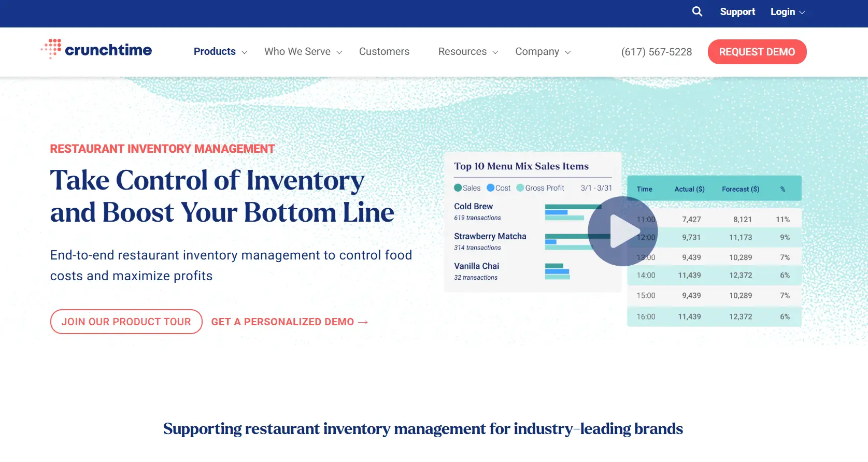Click the Vanilla Chai bar chart

[558, 271]
